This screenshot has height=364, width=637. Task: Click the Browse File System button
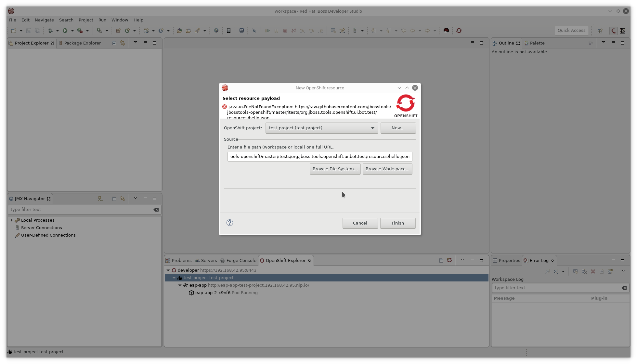pos(335,169)
